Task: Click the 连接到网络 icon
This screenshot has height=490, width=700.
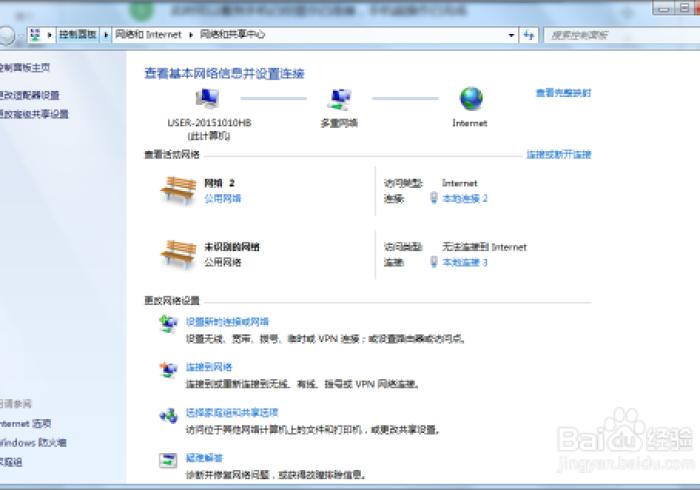Action: click(168, 370)
